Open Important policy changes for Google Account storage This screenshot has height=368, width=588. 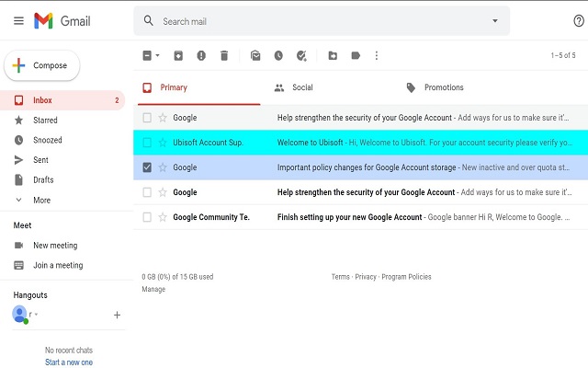pos(360,167)
